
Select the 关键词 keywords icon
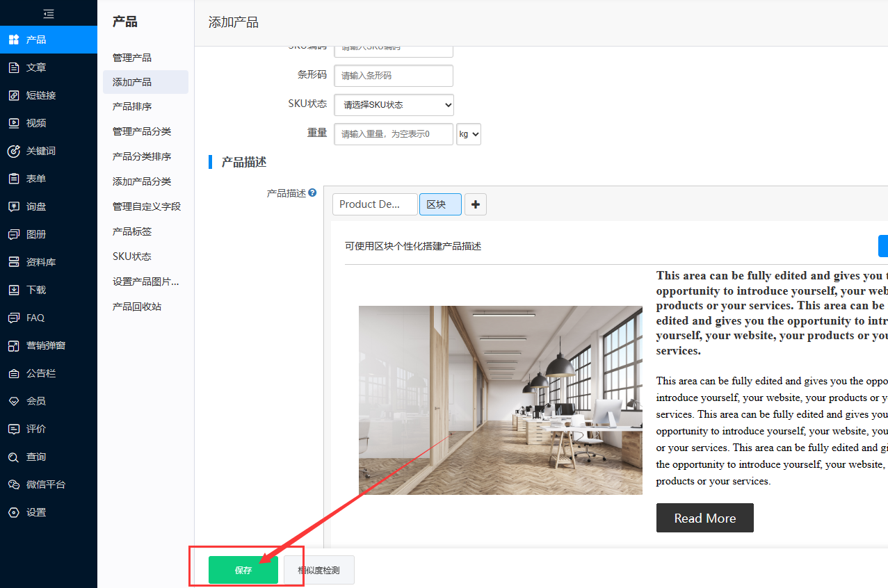(13, 151)
